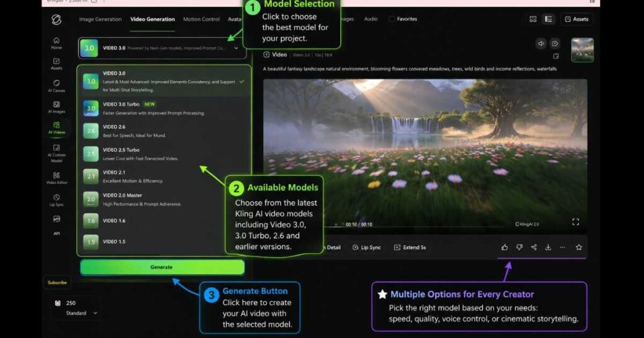
Task: Open the landscape video thumbnail
Action: click(x=582, y=50)
